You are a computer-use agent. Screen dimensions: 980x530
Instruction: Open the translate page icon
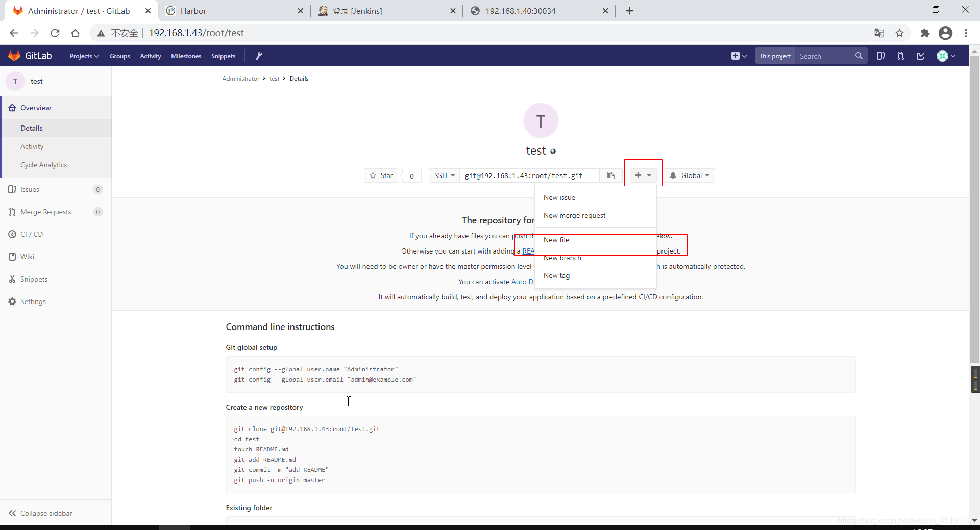click(879, 33)
